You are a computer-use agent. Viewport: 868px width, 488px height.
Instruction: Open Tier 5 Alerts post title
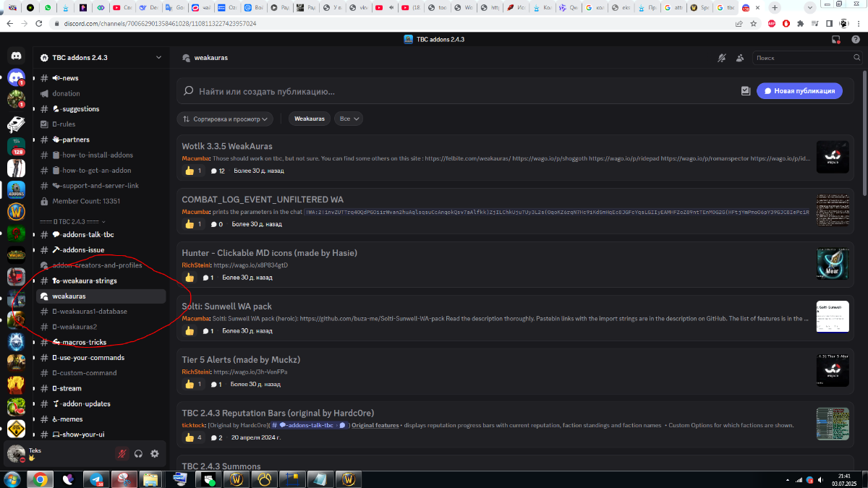(x=241, y=359)
